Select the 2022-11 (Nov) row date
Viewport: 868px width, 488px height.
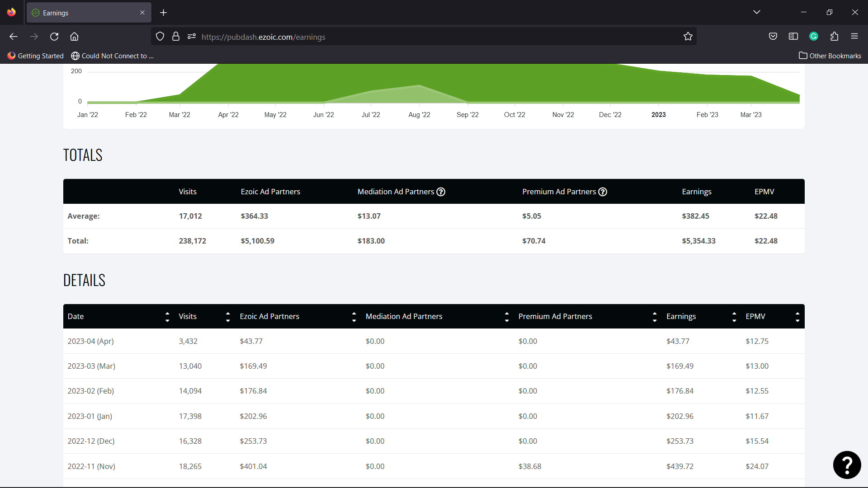[x=91, y=467]
